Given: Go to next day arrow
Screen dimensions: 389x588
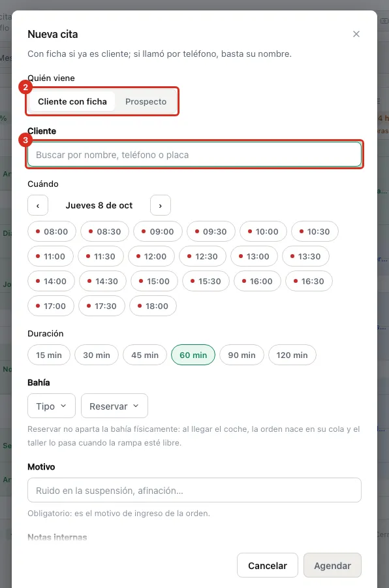Looking at the screenshot, I should coord(161,205).
